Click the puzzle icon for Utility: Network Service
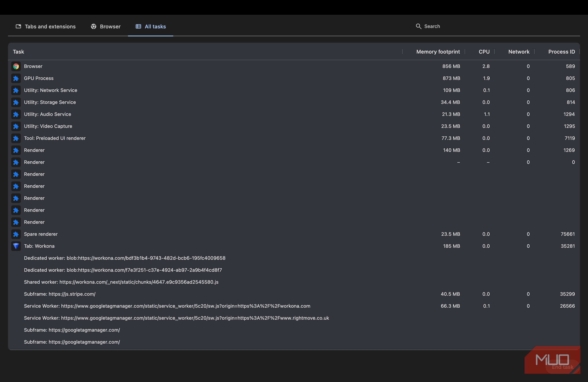The image size is (588, 382). coord(16,90)
